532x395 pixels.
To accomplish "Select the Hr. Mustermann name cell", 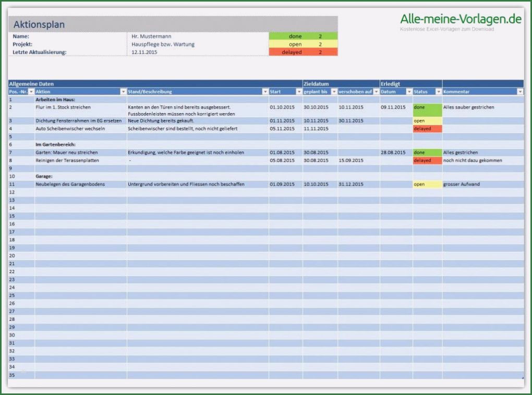I will pyautogui.click(x=151, y=37).
